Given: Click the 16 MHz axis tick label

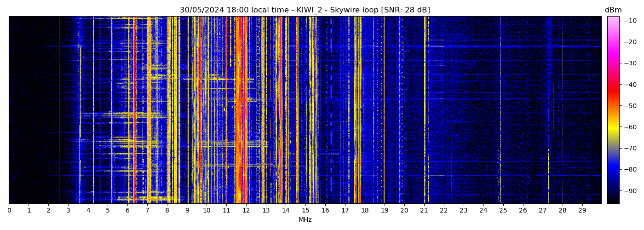Looking at the screenshot, I should pos(325,211).
